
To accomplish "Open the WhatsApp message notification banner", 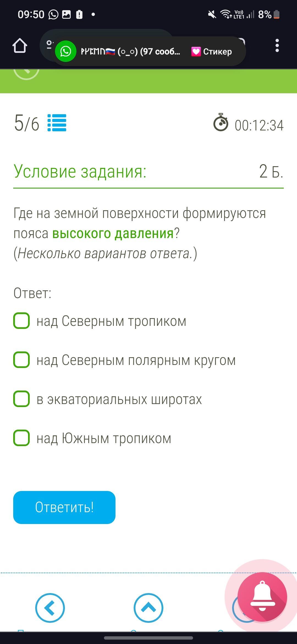I will [x=131, y=51].
